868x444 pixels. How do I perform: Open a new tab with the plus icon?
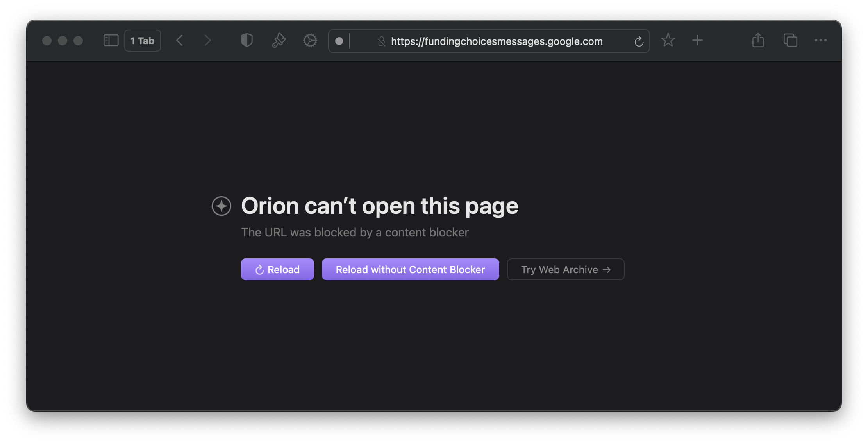click(x=697, y=40)
